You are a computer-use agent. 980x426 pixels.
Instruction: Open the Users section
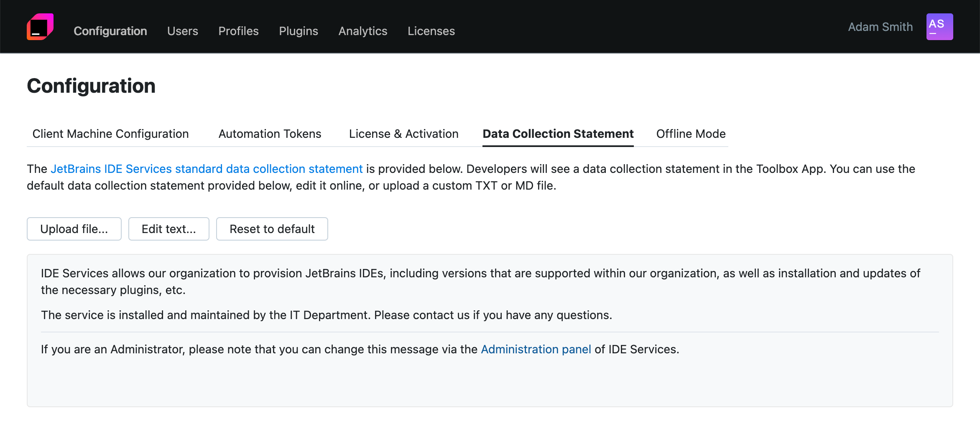[x=182, y=31]
